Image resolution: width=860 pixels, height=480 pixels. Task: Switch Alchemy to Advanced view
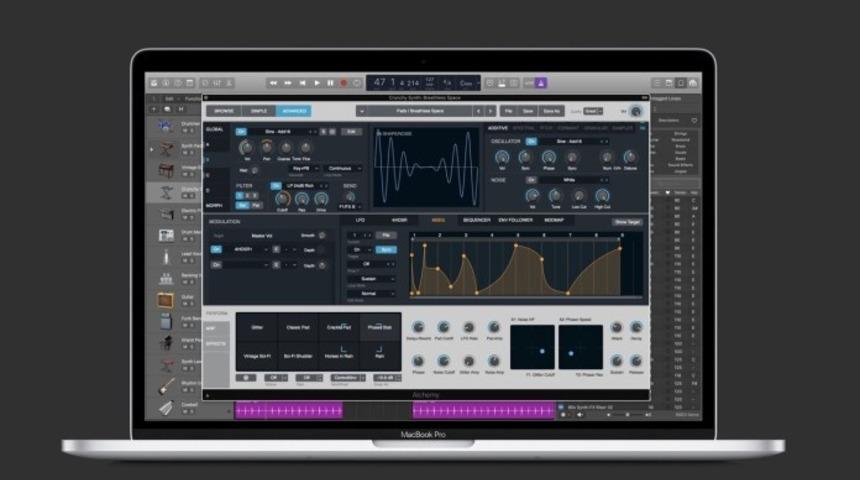pos(293,111)
